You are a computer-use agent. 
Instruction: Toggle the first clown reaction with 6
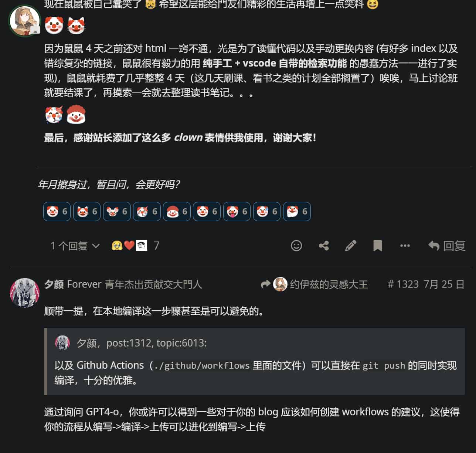[x=57, y=212]
